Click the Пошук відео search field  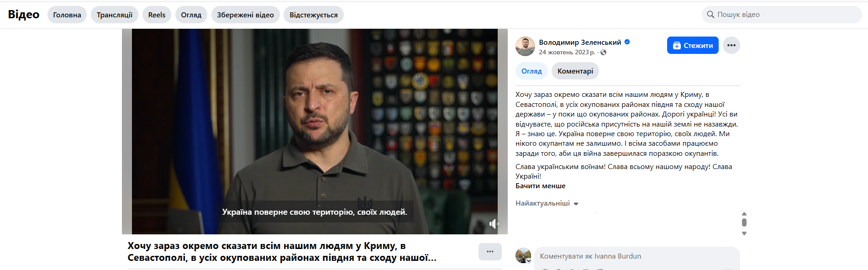pos(782,15)
